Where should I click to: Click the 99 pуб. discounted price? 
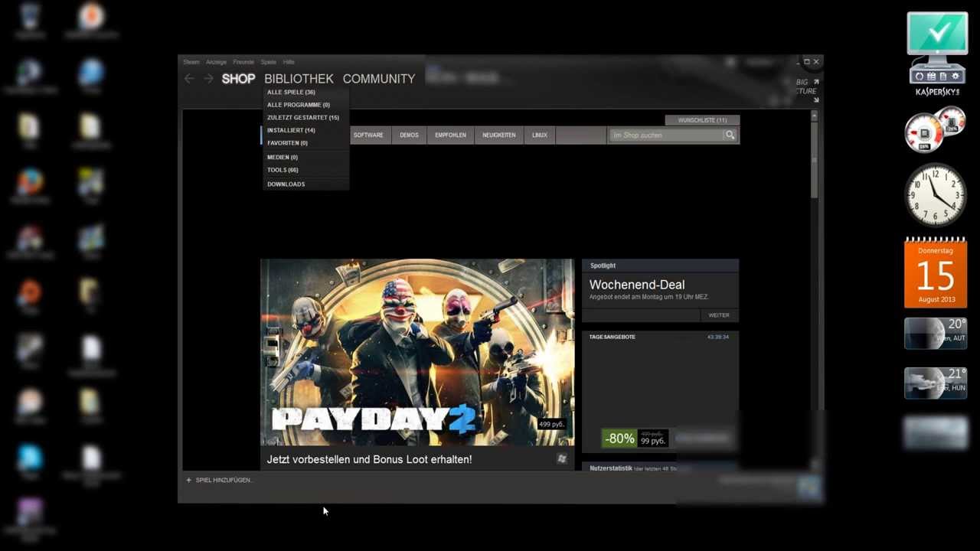pyautogui.click(x=652, y=442)
